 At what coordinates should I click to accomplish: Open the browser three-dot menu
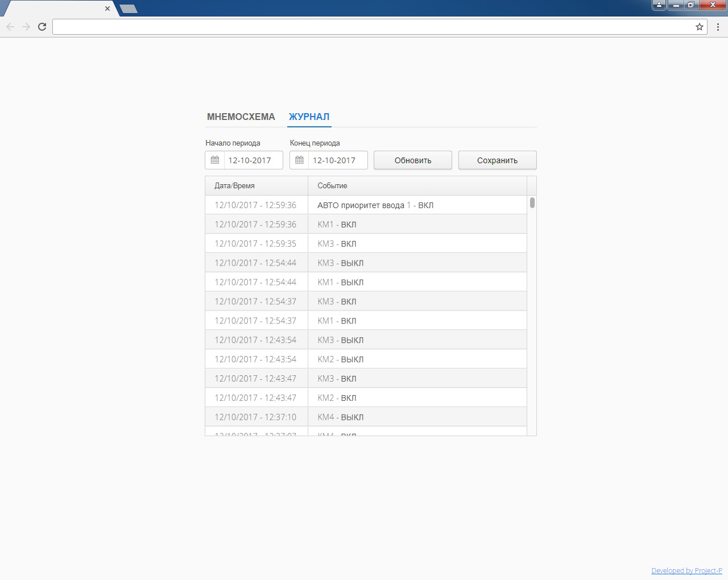click(718, 27)
